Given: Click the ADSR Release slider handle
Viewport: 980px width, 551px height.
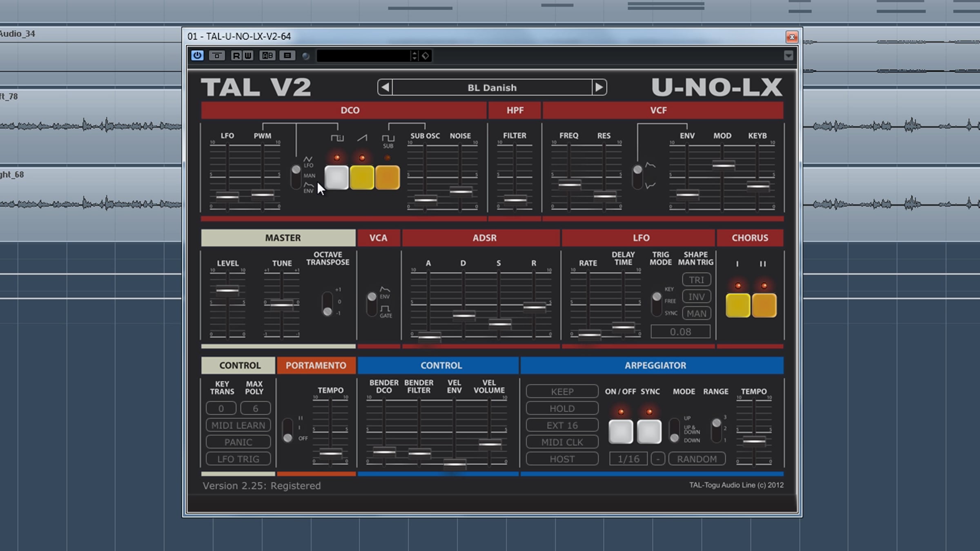Looking at the screenshot, I should 535,307.
